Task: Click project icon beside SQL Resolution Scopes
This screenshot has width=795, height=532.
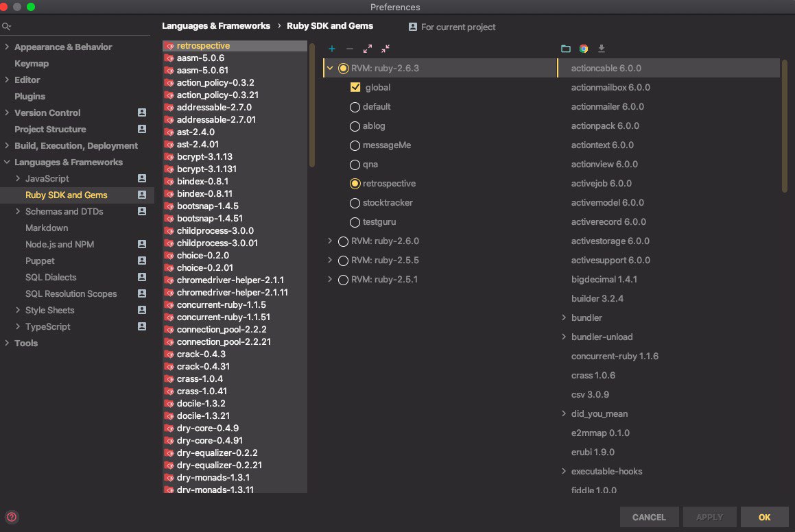Action: pos(142,293)
